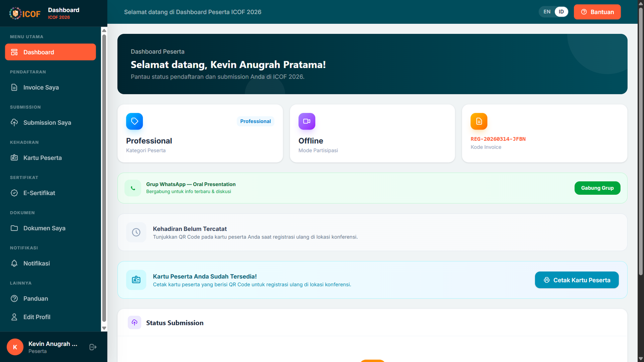Click the E-Sertifikat ribbon icon
The image size is (644, 362).
14,193
